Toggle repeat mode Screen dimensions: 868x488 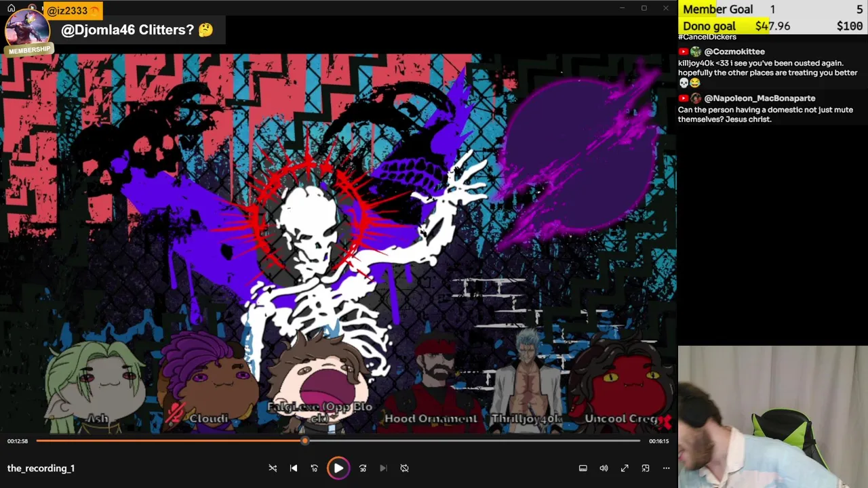click(404, 468)
